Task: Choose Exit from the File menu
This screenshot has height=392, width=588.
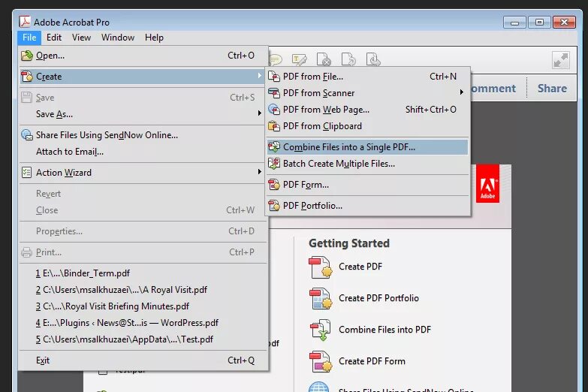Action: pos(143,360)
